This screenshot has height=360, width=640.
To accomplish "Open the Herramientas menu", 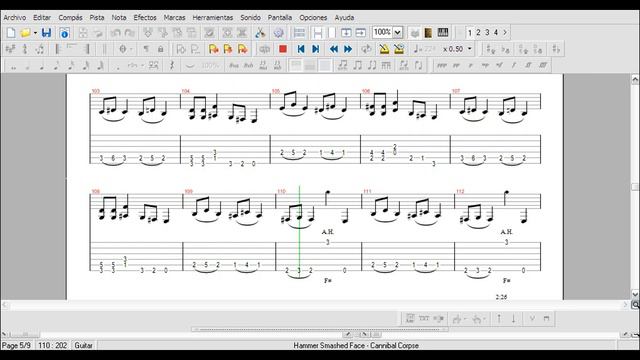I will pyautogui.click(x=213, y=18).
